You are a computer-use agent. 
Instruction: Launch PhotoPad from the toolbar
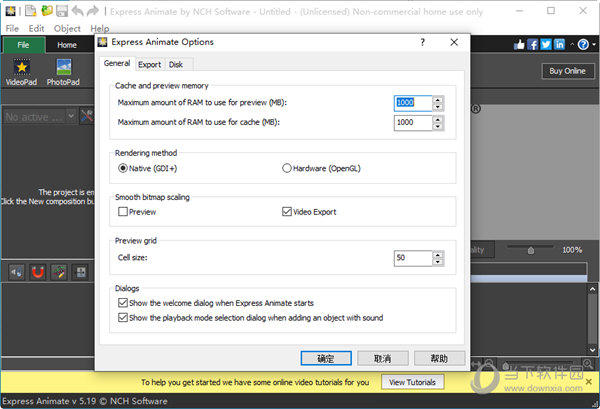[63, 72]
